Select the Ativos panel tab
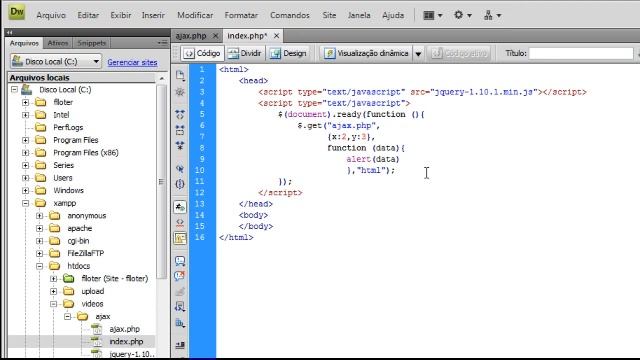This screenshot has width=640, height=360. click(x=58, y=43)
